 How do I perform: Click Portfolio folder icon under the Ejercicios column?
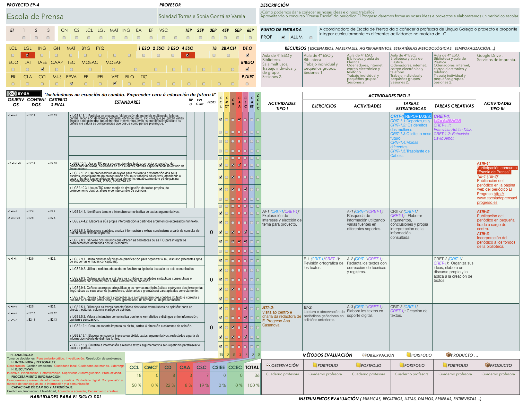pyautogui.click(x=315, y=365)
